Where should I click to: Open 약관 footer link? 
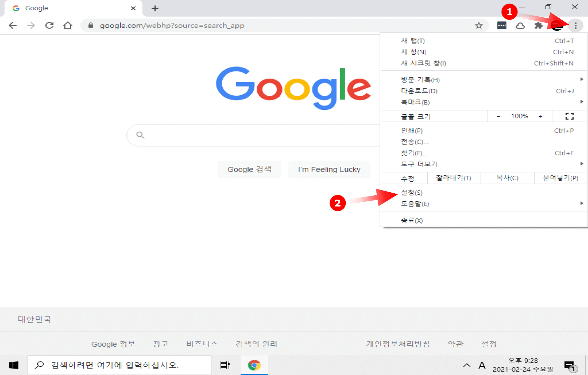[x=456, y=344]
